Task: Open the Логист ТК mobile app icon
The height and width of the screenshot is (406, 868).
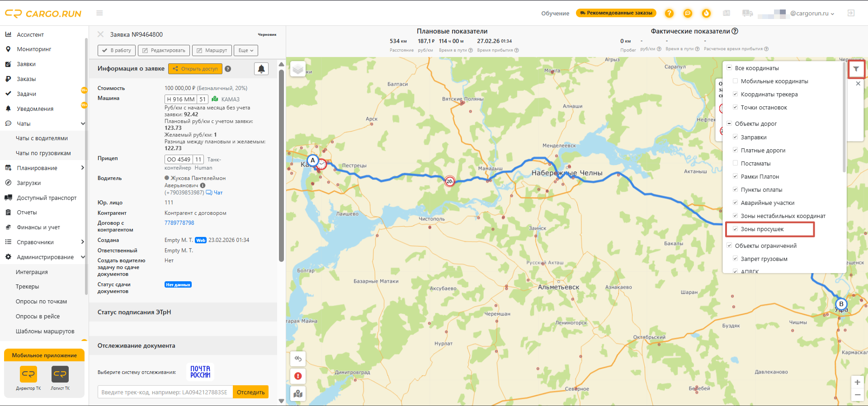Action: [60, 374]
